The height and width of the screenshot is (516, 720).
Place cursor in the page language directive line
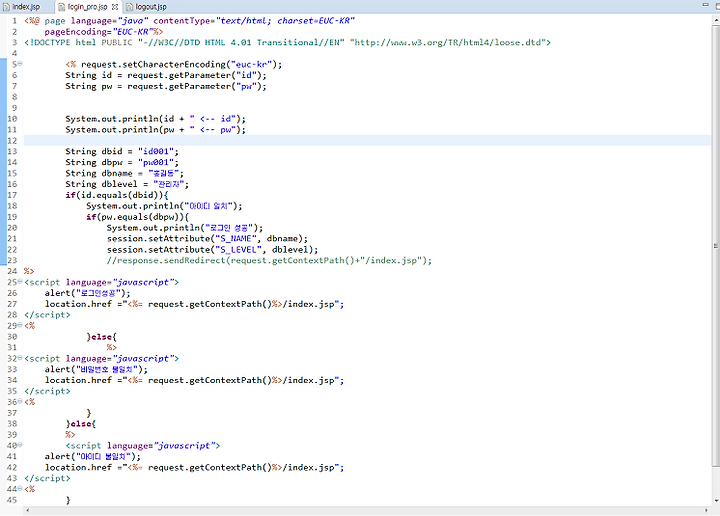point(190,21)
